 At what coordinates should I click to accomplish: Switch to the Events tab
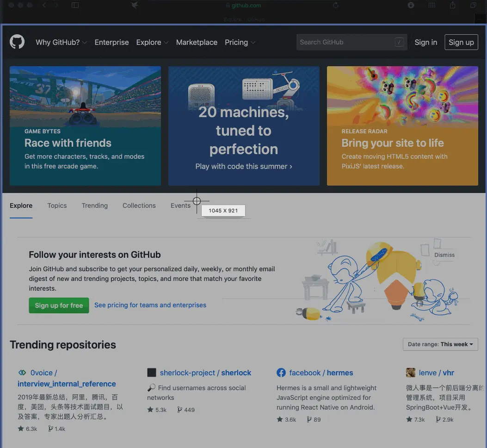tap(180, 205)
